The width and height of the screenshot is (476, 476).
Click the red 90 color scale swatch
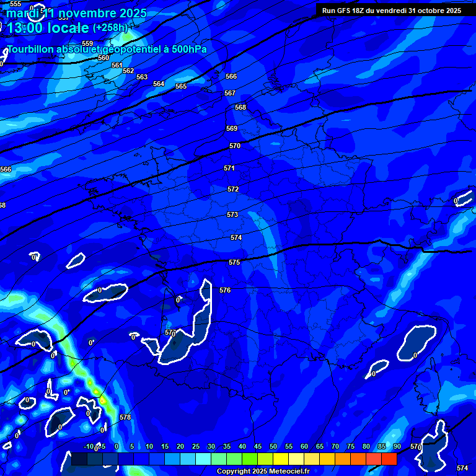(x=389, y=459)
